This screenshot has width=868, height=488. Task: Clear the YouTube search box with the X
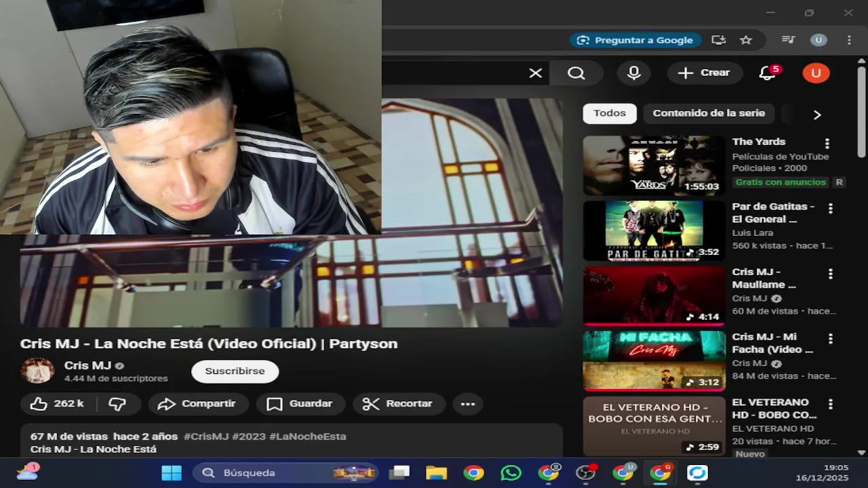(x=536, y=73)
